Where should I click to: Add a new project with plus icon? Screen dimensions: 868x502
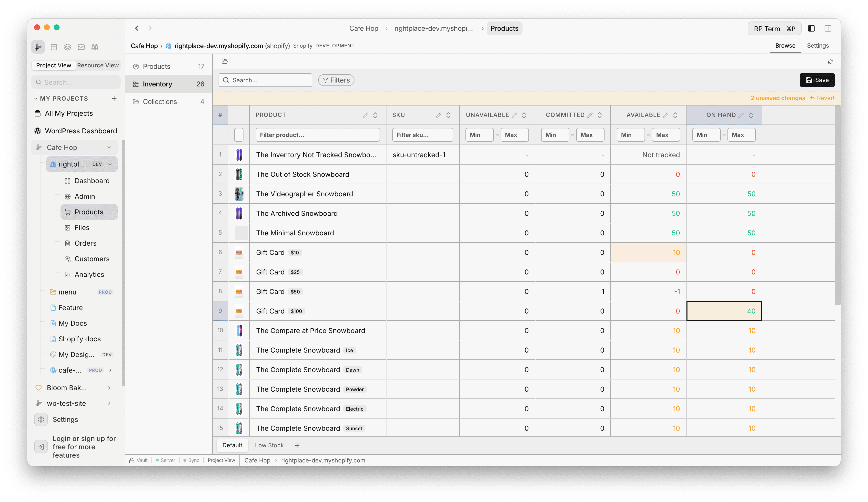[x=114, y=99]
